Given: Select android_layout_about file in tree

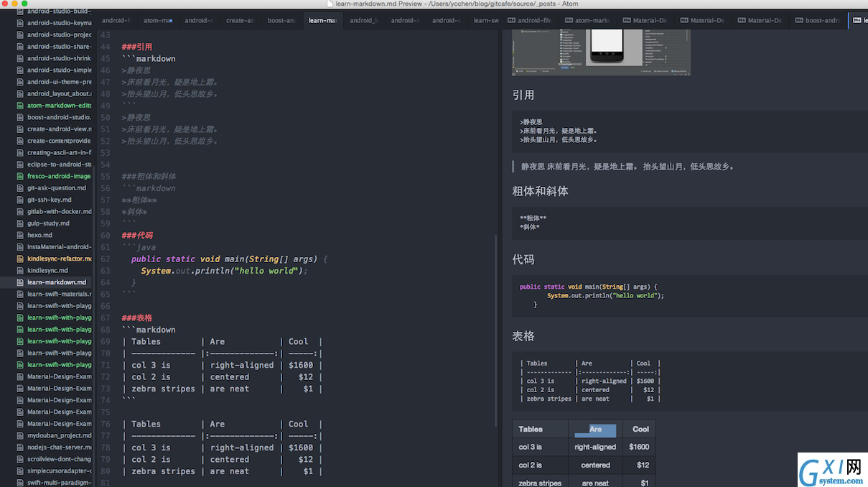Looking at the screenshot, I should pyautogui.click(x=60, y=93).
